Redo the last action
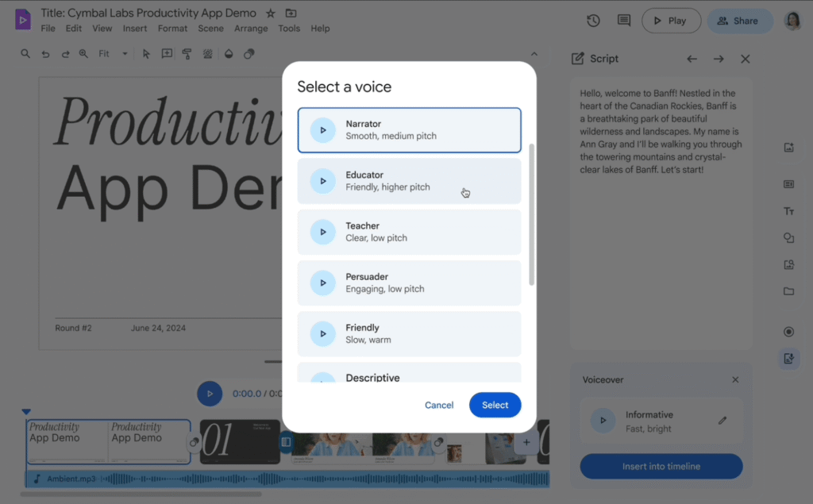This screenshot has width=813, height=504. pyautogui.click(x=65, y=54)
